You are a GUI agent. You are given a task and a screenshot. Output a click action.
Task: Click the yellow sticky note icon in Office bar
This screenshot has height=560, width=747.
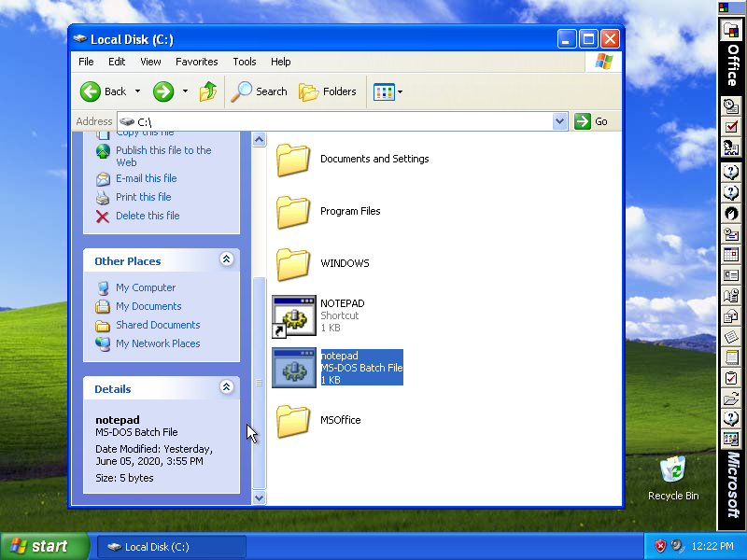point(731,337)
